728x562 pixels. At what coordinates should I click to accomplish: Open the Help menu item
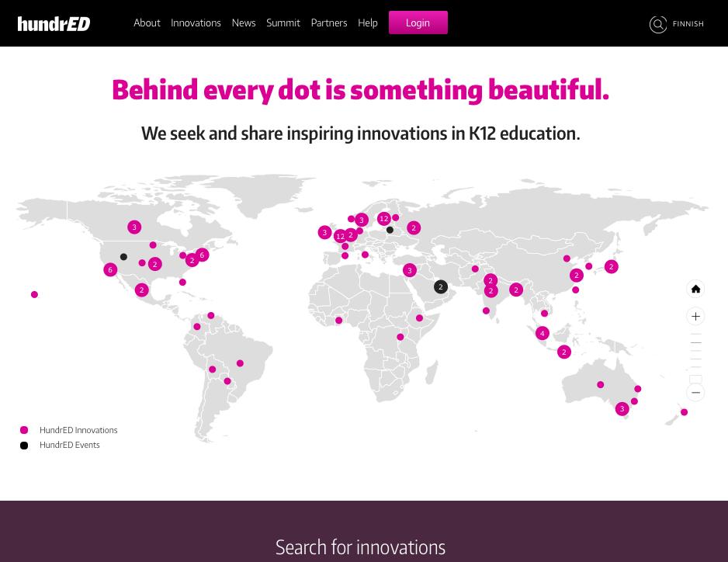pos(368,23)
